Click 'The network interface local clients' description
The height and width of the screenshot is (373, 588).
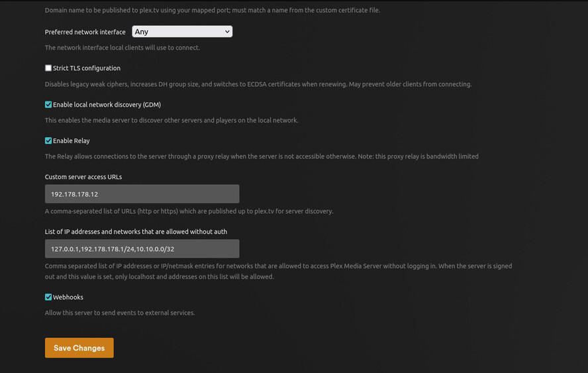[122, 48]
